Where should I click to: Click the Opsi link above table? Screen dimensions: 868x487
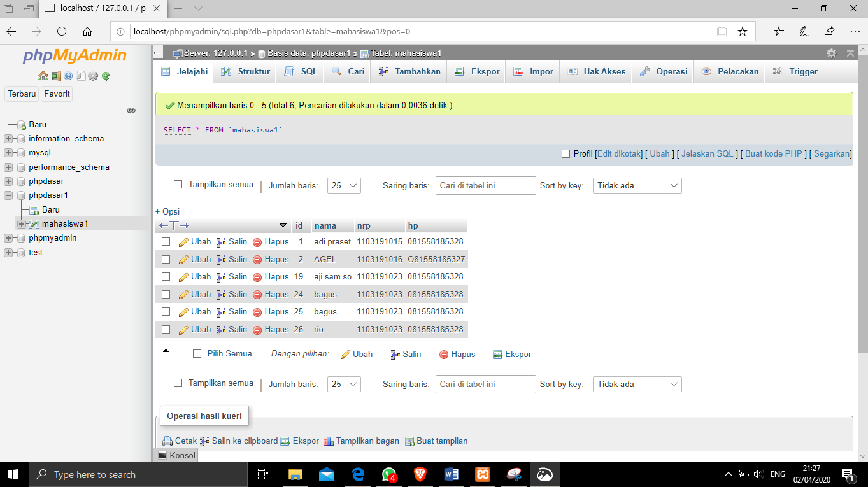coord(167,211)
